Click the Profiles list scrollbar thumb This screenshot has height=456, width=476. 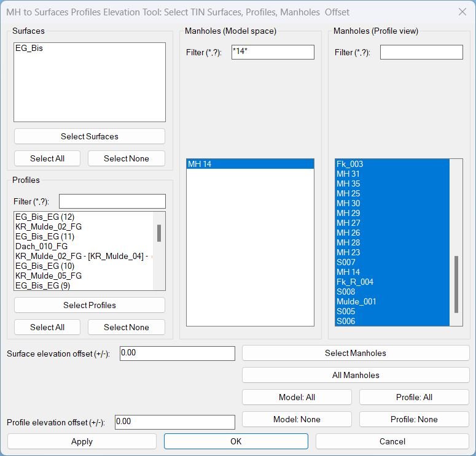point(158,233)
